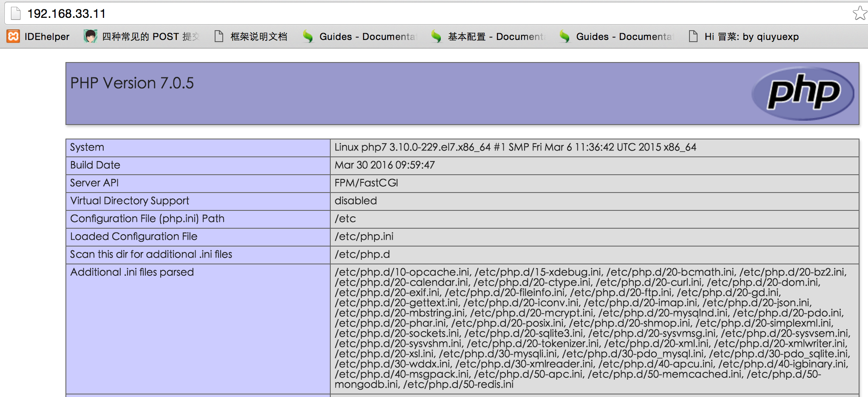Open the 四种常见的 POST bookmark

(x=142, y=37)
